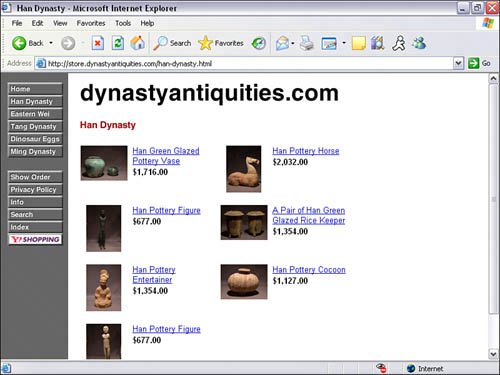This screenshot has height=375, width=500.
Task: Expand the address bar dropdown arrow
Action: click(x=458, y=63)
